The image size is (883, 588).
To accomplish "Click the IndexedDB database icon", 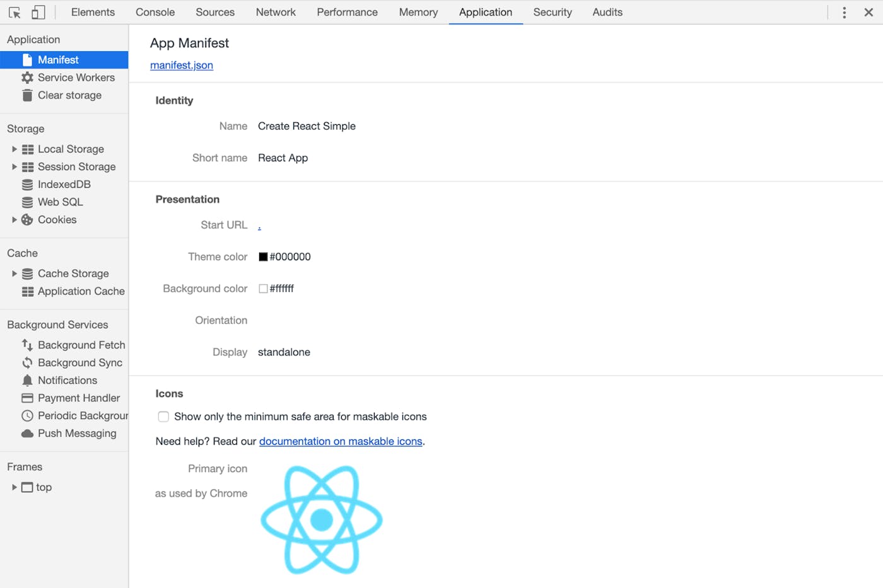I will click(x=27, y=185).
